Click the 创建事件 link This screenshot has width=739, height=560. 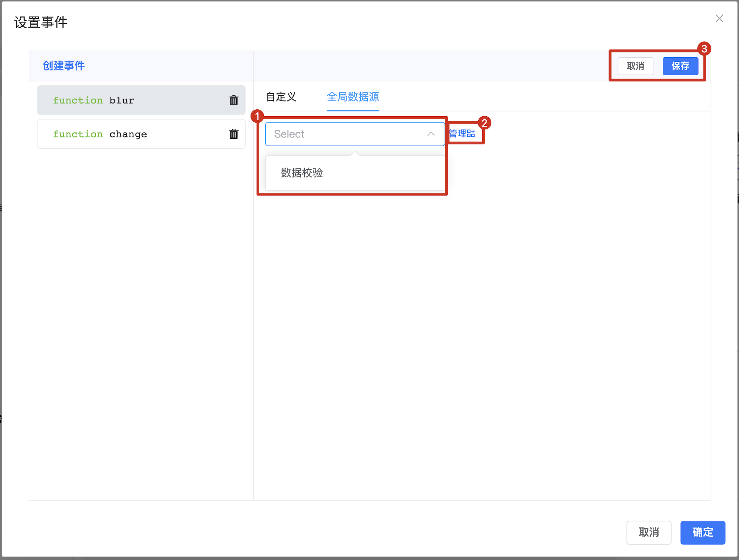tap(64, 66)
